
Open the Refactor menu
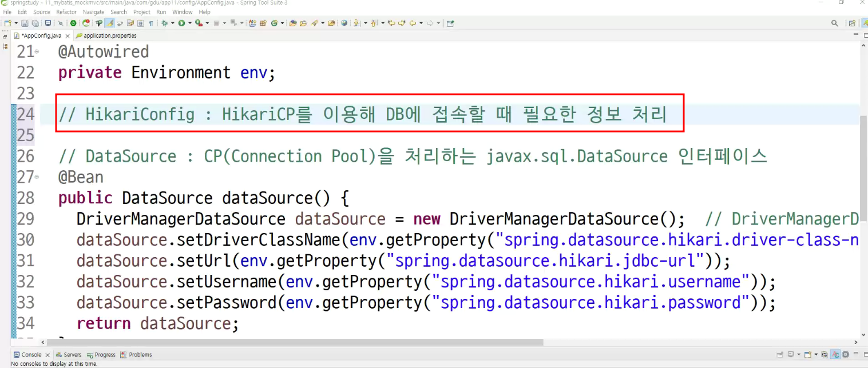point(66,12)
